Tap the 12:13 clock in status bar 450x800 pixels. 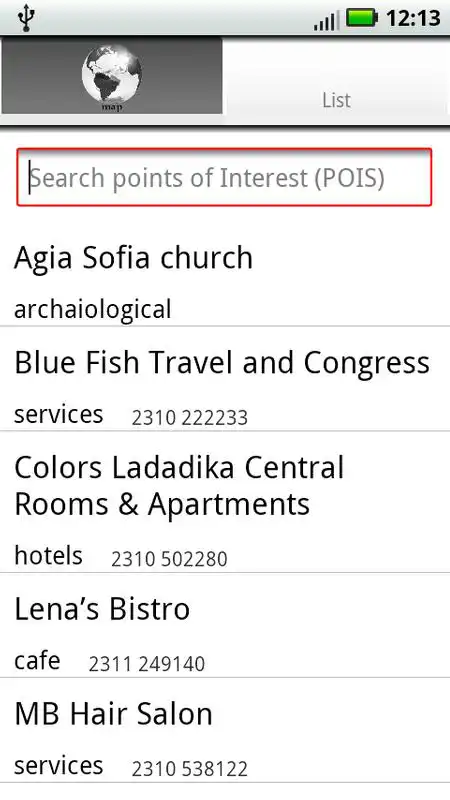click(413, 18)
